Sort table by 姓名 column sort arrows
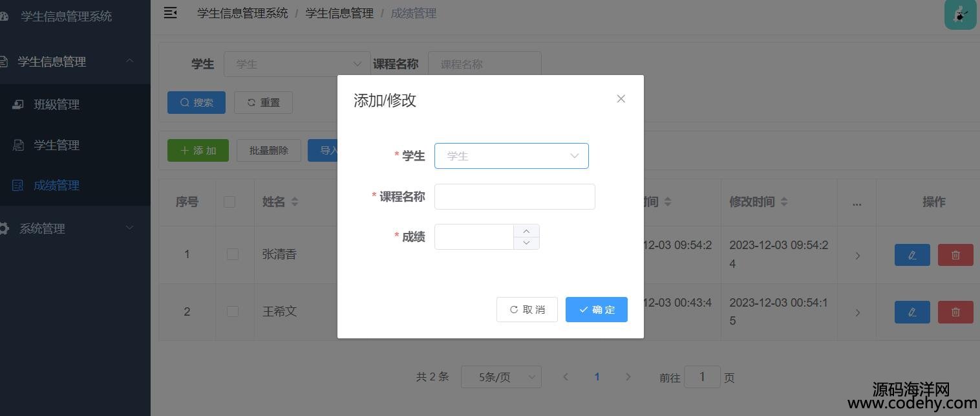980x416 pixels. pos(295,202)
